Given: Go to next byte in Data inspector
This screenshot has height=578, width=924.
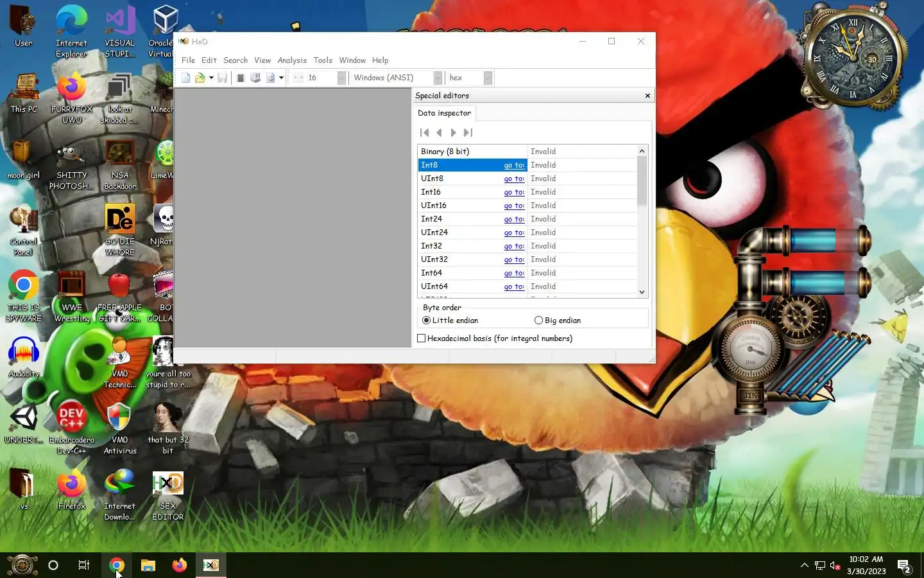Looking at the screenshot, I should (453, 132).
